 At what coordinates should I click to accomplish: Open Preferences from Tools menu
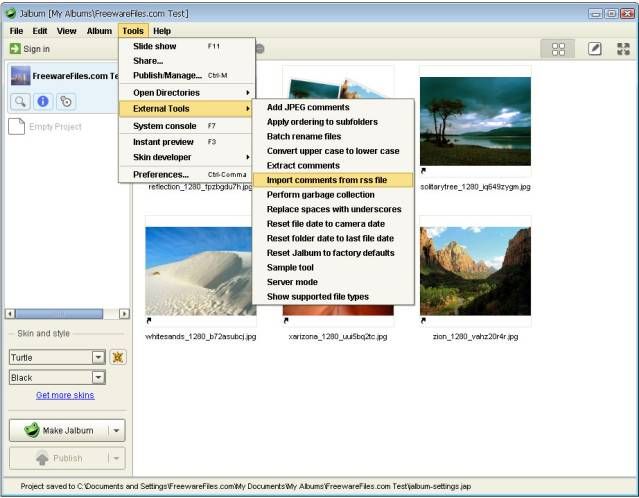[161, 174]
